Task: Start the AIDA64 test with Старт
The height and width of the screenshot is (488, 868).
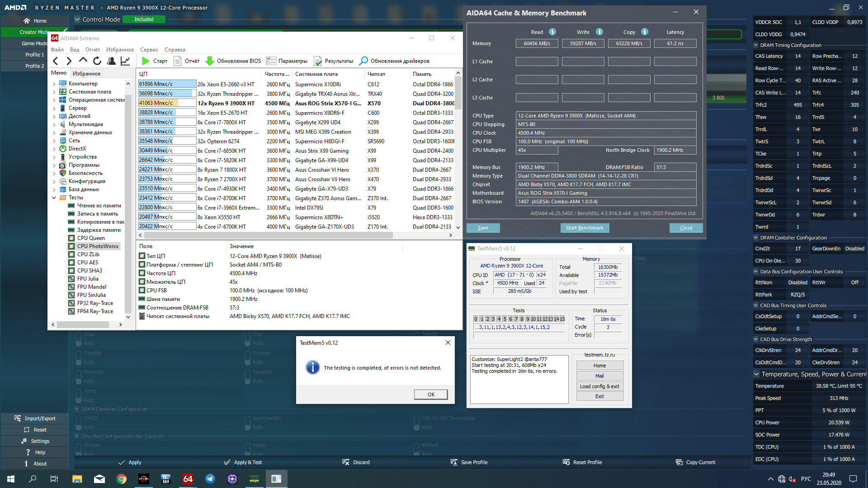Action: pyautogui.click(x=154, y=61)
